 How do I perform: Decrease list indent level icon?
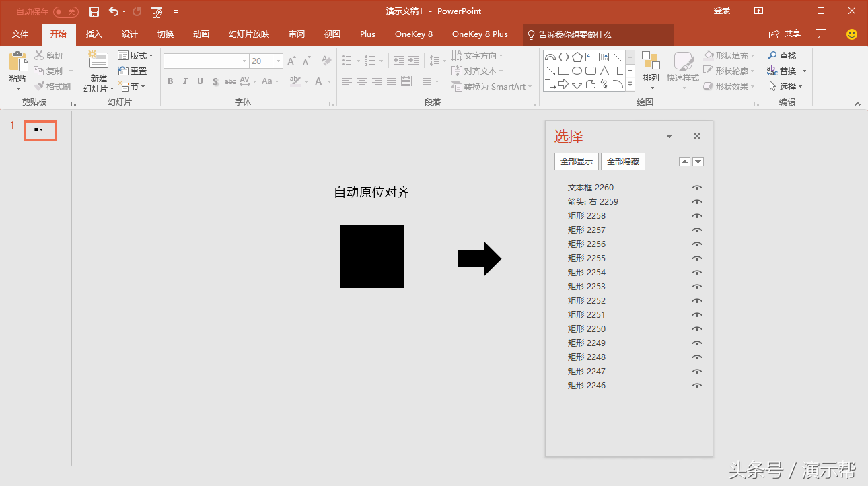(399, 61)
